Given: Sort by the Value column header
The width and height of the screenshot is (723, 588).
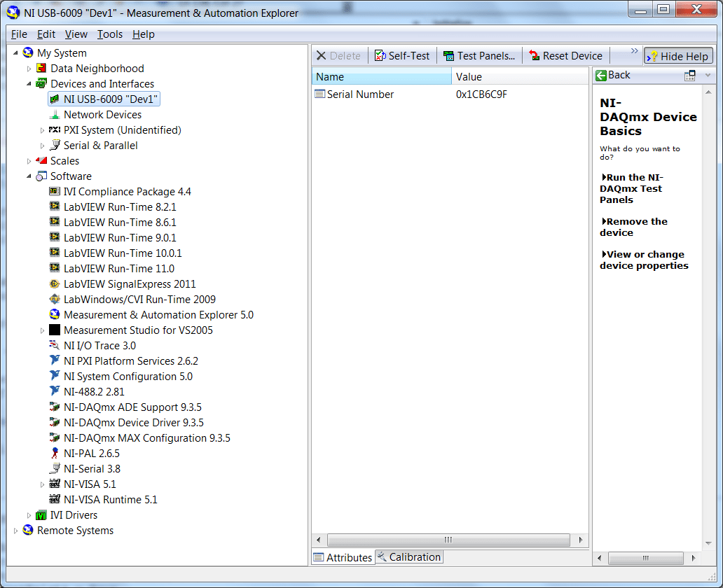Looking at the screenshot, I should coord(520,76).
